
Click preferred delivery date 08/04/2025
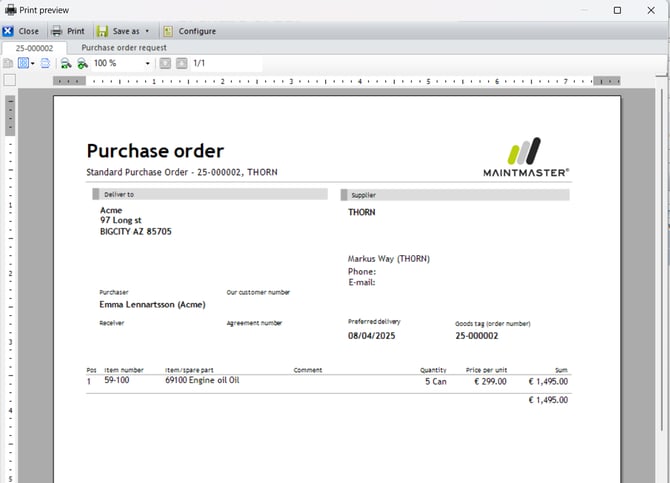pyautogui.click(x=371, y=336)
